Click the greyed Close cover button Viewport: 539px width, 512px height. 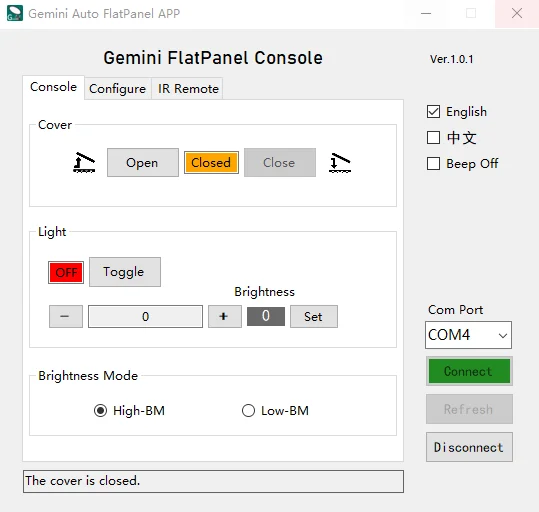[x=280, y=163]
